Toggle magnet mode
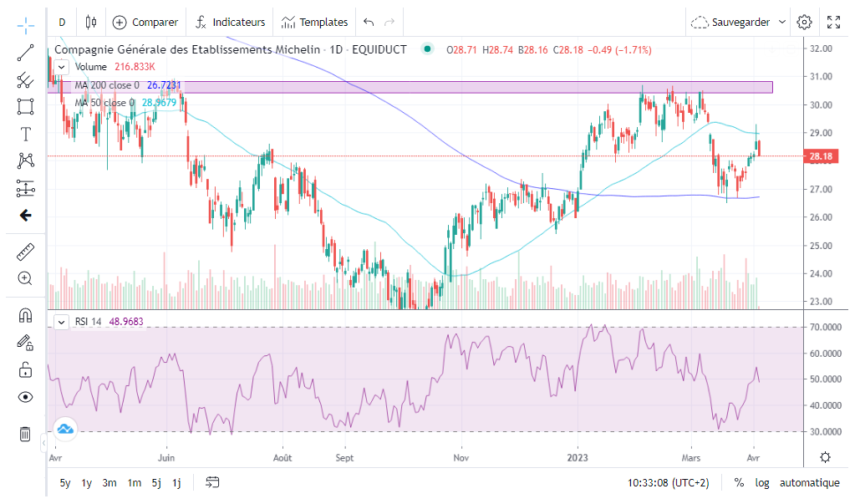 click(x=25, y=315)
